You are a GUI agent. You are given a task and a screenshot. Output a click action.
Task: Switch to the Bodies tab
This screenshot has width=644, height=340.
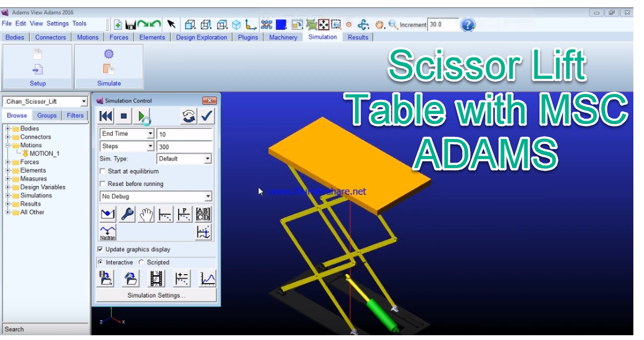tap(15, 37)
